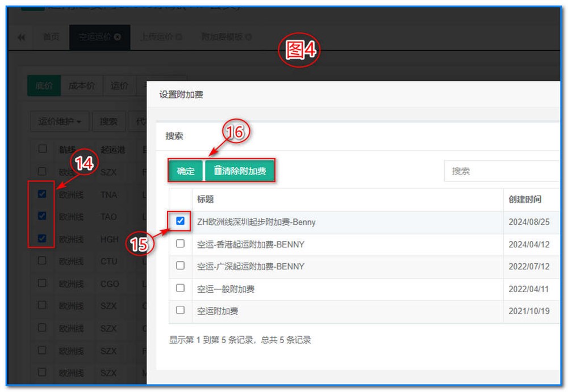Enable the 空运-香港起运附加费-BENNY checkbox
The image size is (568, 392).
coord(179,244)
